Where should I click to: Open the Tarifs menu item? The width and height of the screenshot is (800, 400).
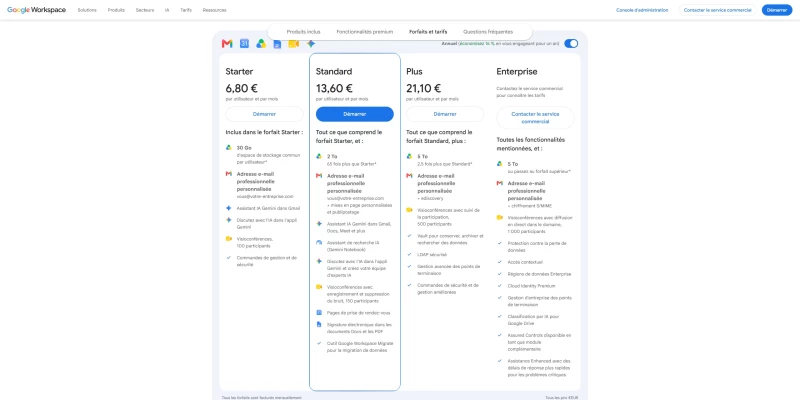click(186, 10)
